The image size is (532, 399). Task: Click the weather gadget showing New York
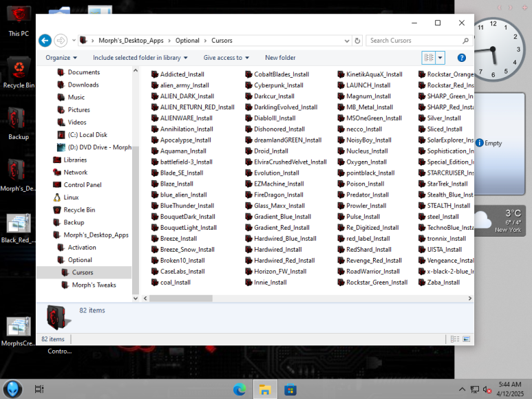[500, 221]
